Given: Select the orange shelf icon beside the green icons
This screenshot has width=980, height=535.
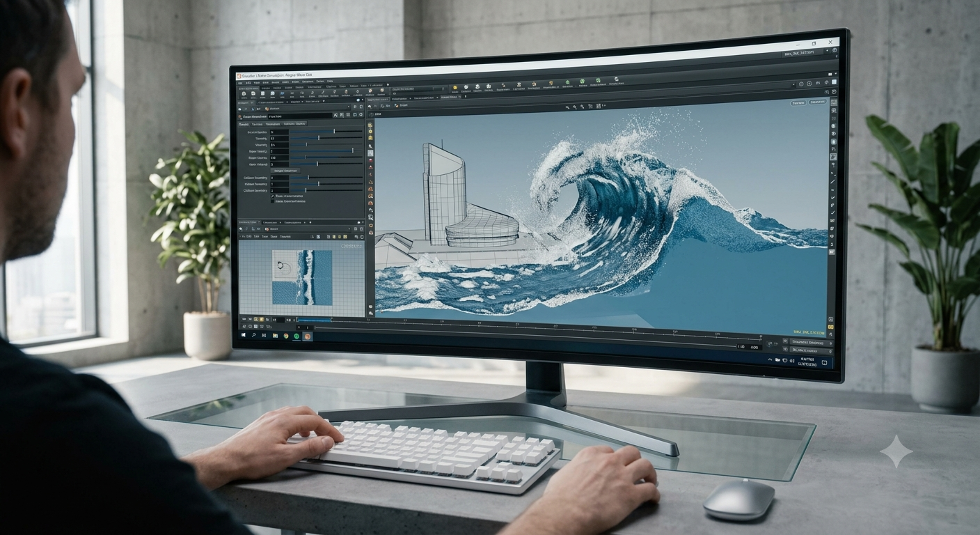Looking at the screenshot, I should 551,83.
